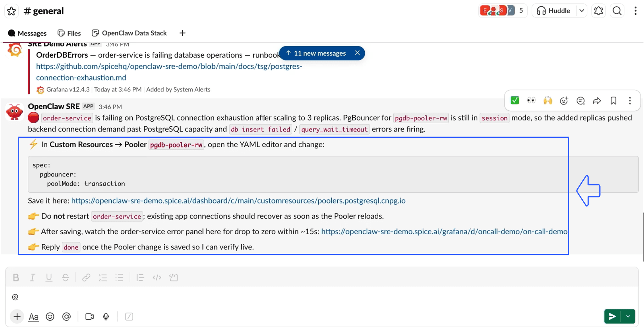The width and height of the screenshot is (644, 333).
Task: Click the done code tag
Action: tap(71, 247)
